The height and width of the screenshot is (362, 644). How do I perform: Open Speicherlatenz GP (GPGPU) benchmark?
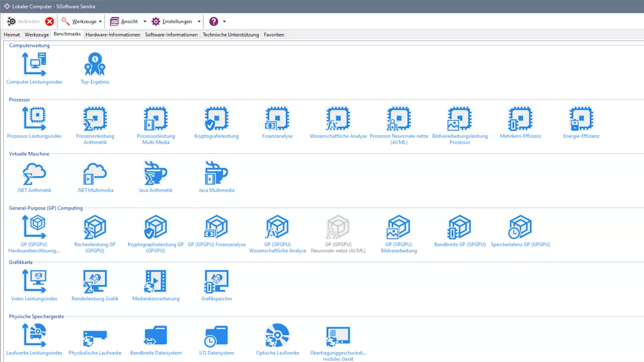tap(521, 231)
